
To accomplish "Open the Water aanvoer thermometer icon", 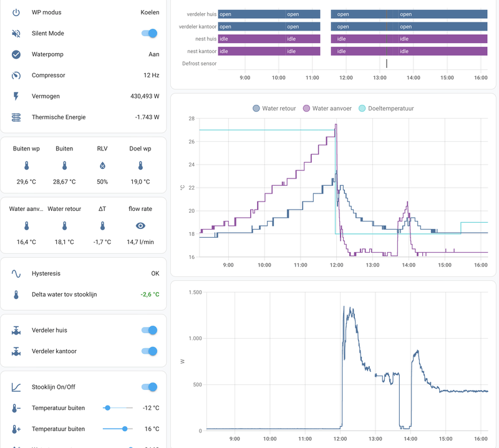I will tap(26, 226).
